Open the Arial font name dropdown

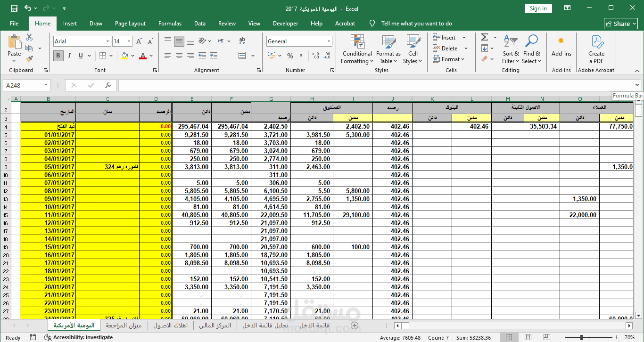(107, 41)
